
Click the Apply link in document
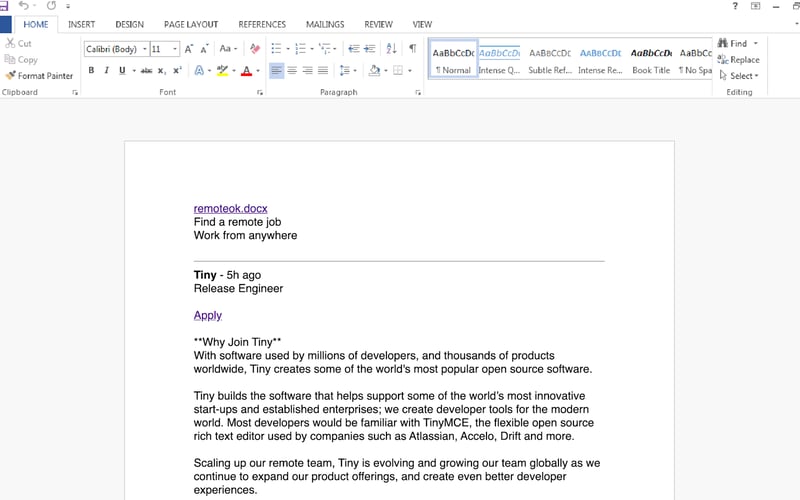[x=208, y=315]
